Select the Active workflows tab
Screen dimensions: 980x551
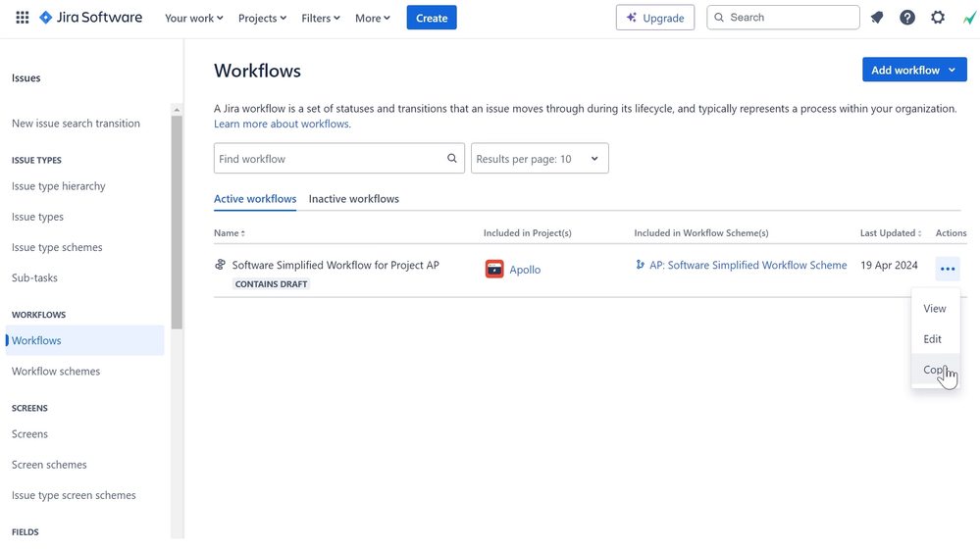pyautogui.click(x=255, y=199)
